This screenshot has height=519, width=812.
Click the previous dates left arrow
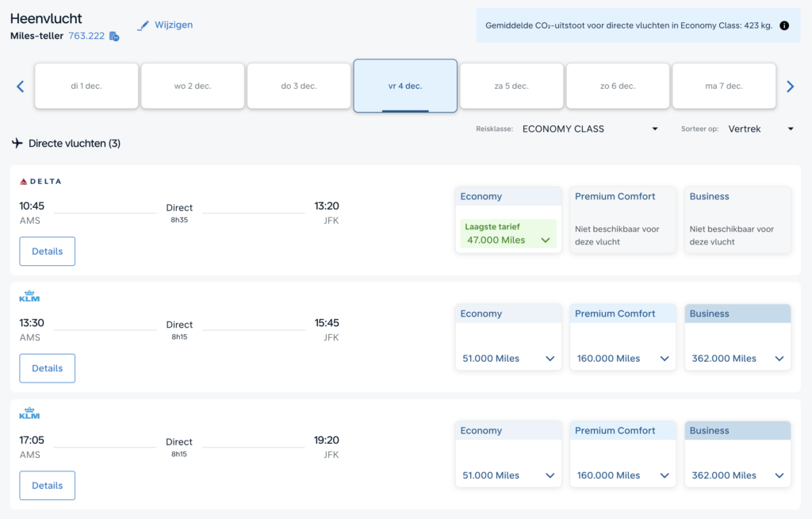coord(21,86)
